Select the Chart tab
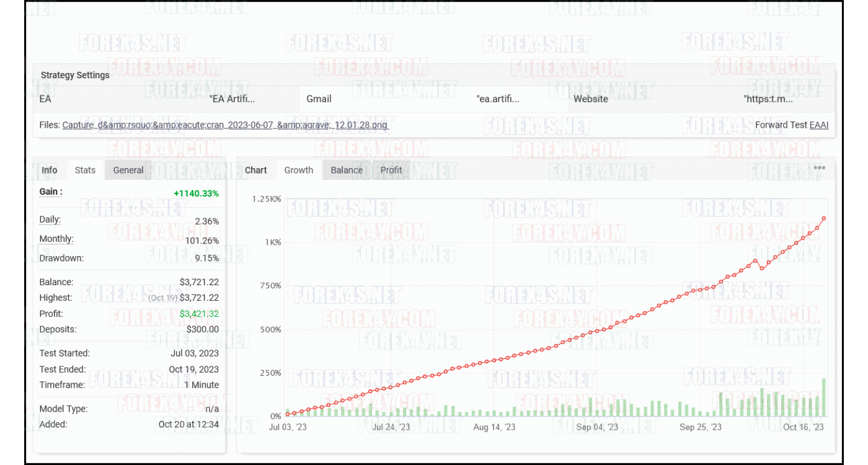 256,170
